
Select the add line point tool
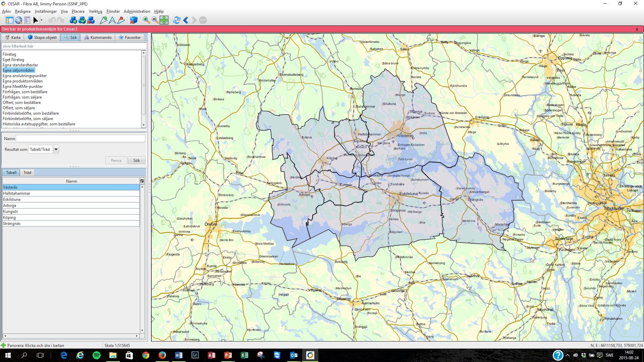[x=104, y=20]
